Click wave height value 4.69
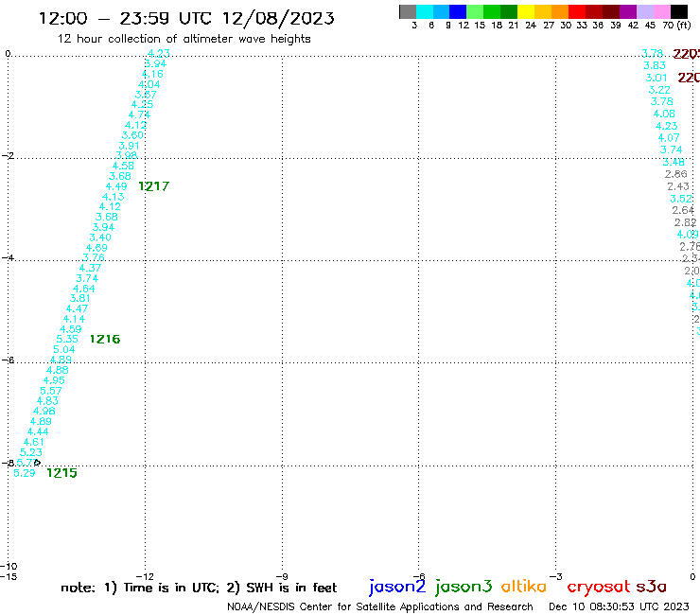Image resolution: width=700 pixels, height=615 pixels. 96,248
